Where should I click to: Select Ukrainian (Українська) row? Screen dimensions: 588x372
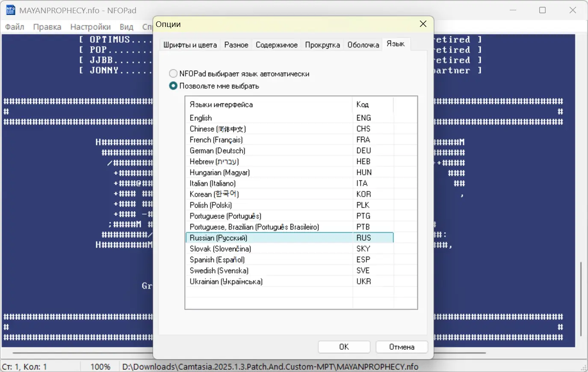point(290,281)
